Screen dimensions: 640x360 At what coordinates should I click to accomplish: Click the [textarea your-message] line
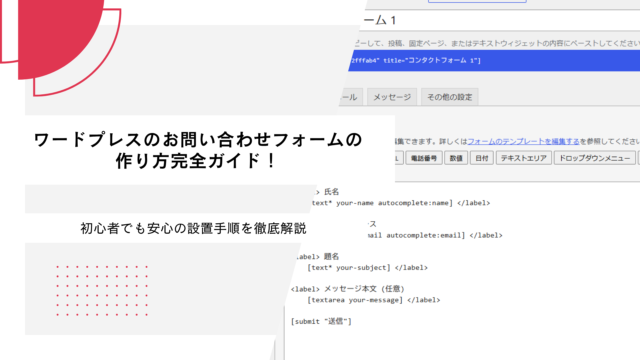[x=373, y=300]
